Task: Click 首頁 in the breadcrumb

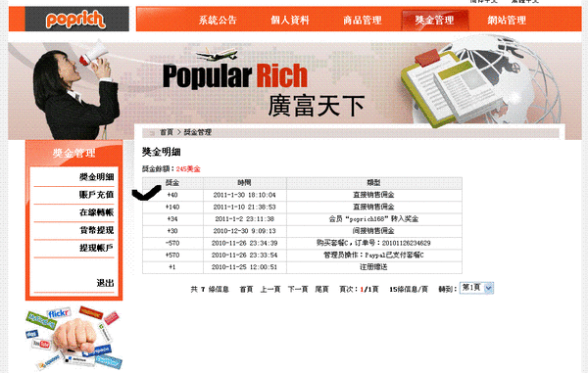Action: 167,132
